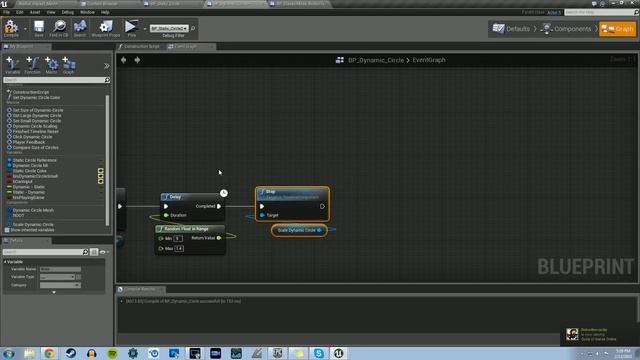
Task: Open the Debug Filter combo box
Action: [x=169, y=29]
